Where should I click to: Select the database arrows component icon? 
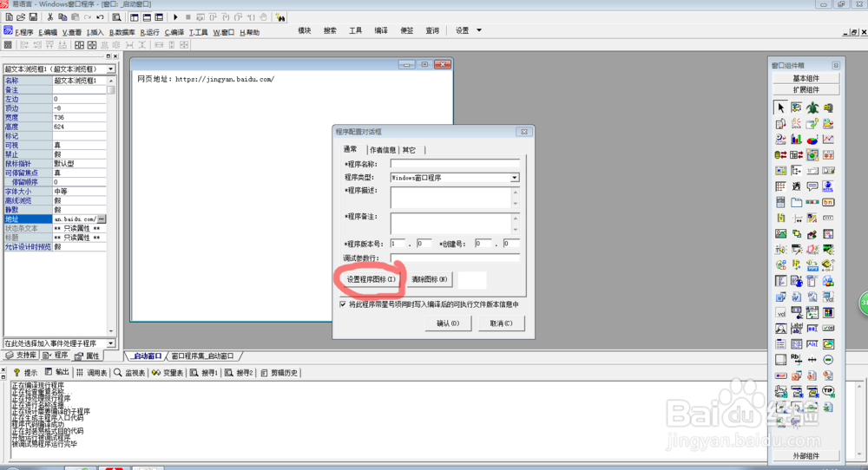point(780,155)
